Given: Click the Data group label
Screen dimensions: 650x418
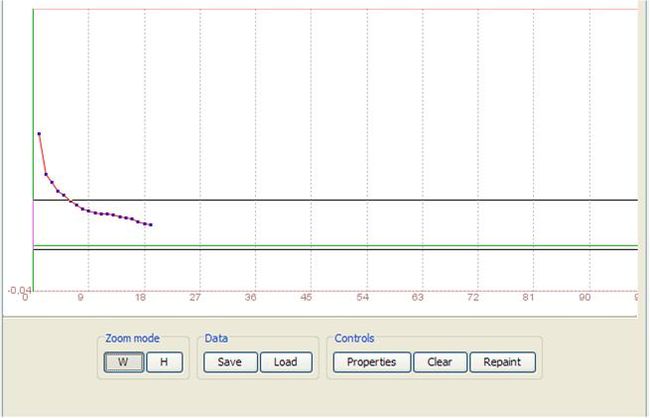Looking at the screenshot, I should click(216, 338).
